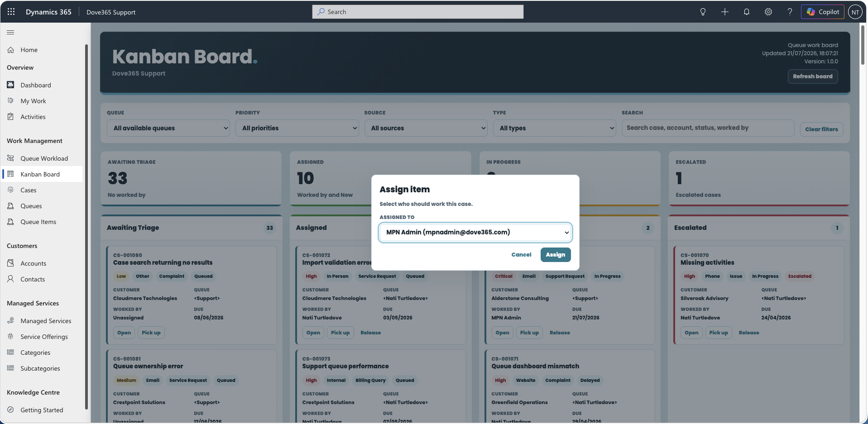Pick up case CS-001070 Missing activities

click(x=719, y=333)
